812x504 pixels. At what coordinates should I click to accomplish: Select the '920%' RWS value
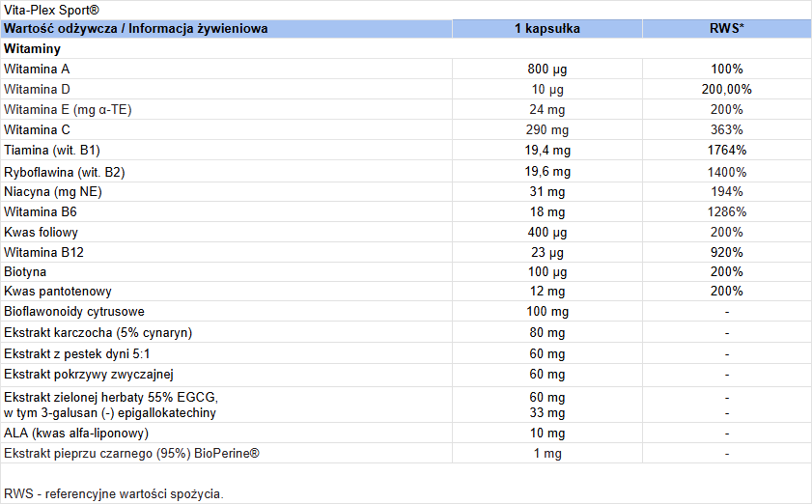coord(727,252)
